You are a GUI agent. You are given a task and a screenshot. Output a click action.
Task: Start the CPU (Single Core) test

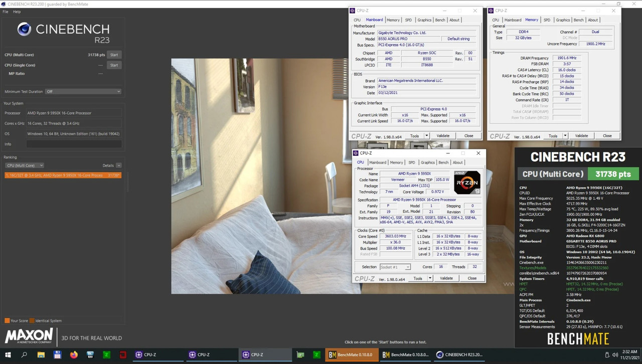point(114,65)
